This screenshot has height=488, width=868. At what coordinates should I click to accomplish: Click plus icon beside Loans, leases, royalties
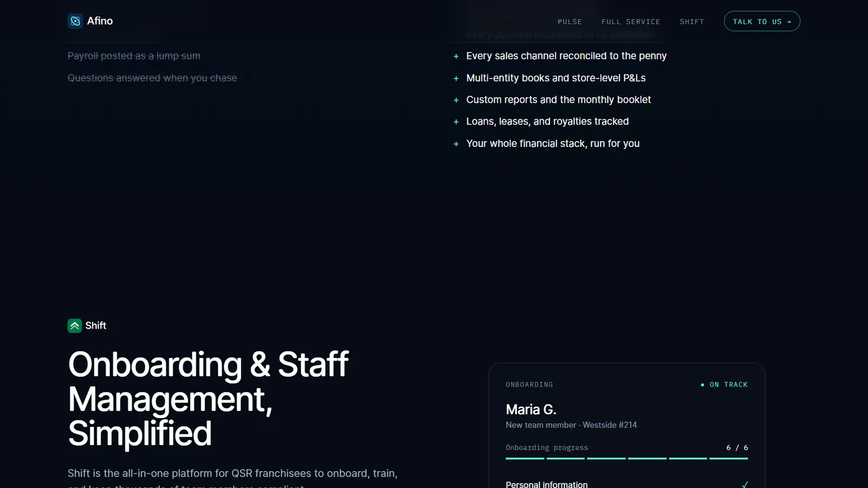[x=456, y=122]
